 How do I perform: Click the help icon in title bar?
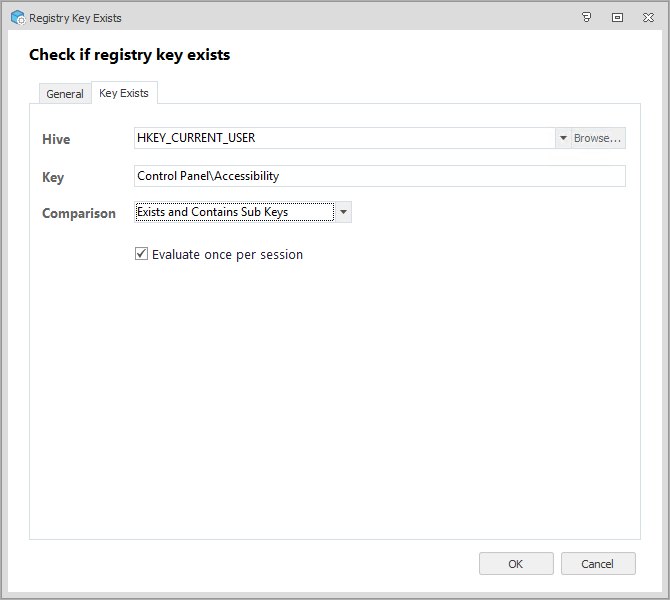[x=587, y=17]
